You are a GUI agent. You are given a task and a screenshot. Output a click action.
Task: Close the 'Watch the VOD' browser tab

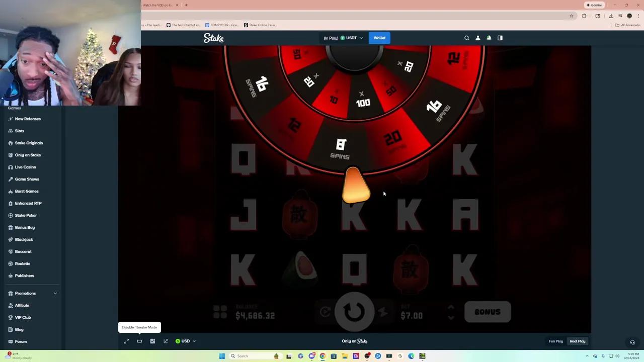pyautogui.click(x=177, y=5)
